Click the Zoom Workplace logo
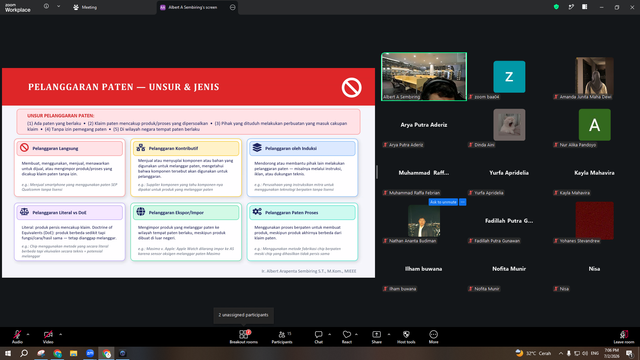The height and width of the screenshot is (360, 640). click(x=18, y=8)
